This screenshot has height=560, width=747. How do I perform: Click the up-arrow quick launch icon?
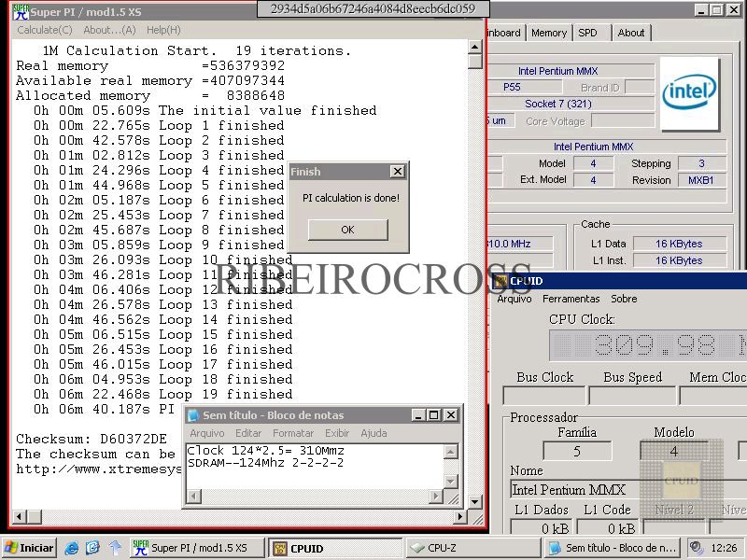tap(114, 548)
